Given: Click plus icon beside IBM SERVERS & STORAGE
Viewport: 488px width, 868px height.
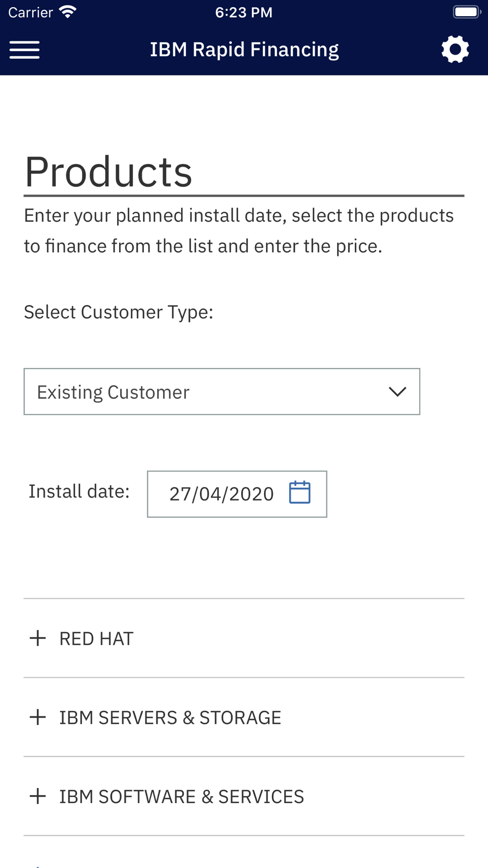Looking at the screenshot, I should point(38,717).
